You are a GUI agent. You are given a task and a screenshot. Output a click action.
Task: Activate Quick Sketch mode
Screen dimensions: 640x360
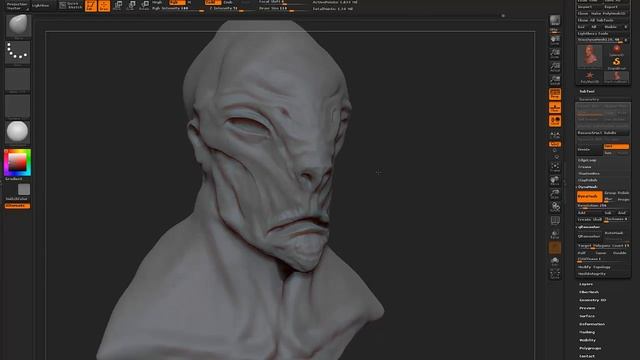pyautogui.click(x=70, y=5)
